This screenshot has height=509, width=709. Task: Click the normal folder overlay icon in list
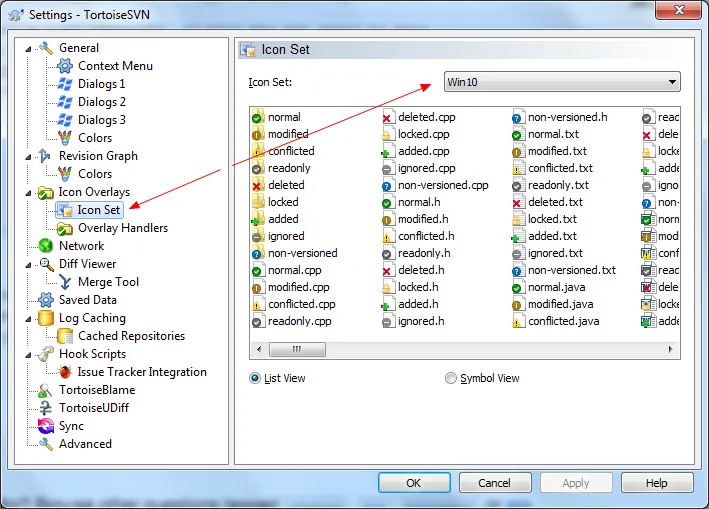point(258,117)
